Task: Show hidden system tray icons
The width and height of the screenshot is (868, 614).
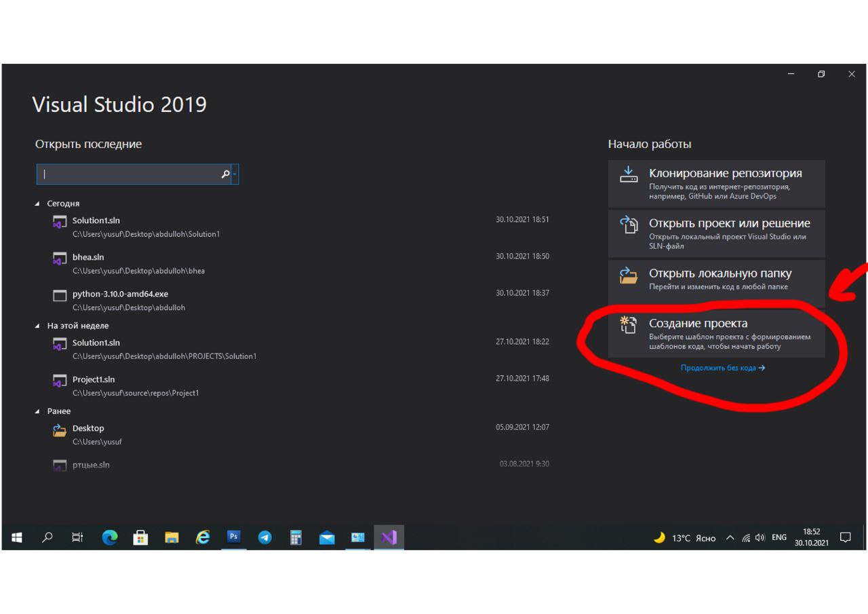Action: (730, 538)
